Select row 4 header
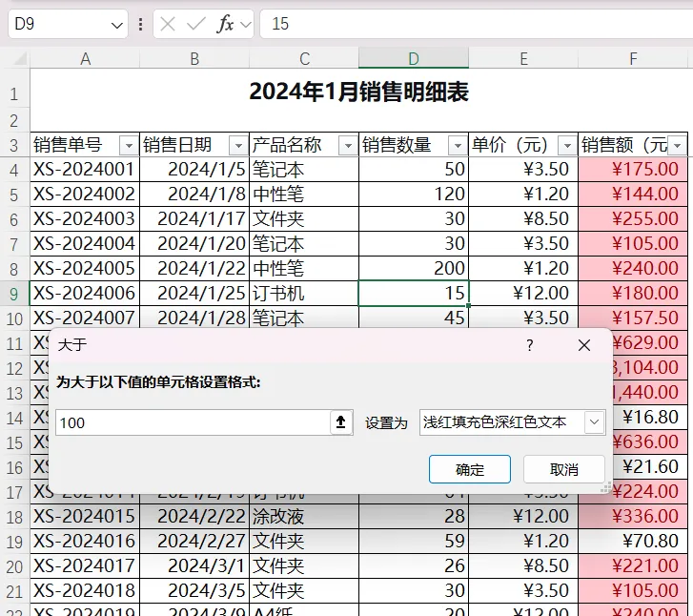 point(14,171)
